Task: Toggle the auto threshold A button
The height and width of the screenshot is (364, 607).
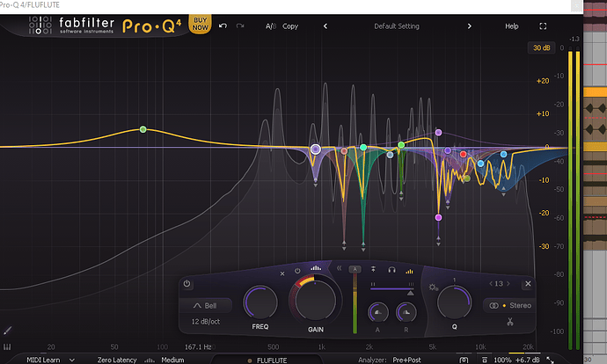Action: tap(355, 269)
